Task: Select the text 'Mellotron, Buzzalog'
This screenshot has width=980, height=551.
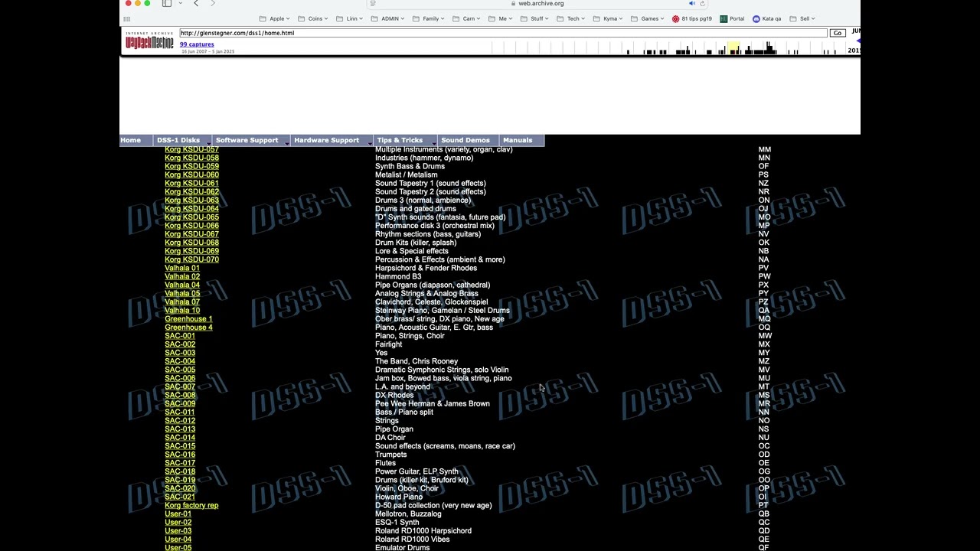Action: (x=408, y=514)
